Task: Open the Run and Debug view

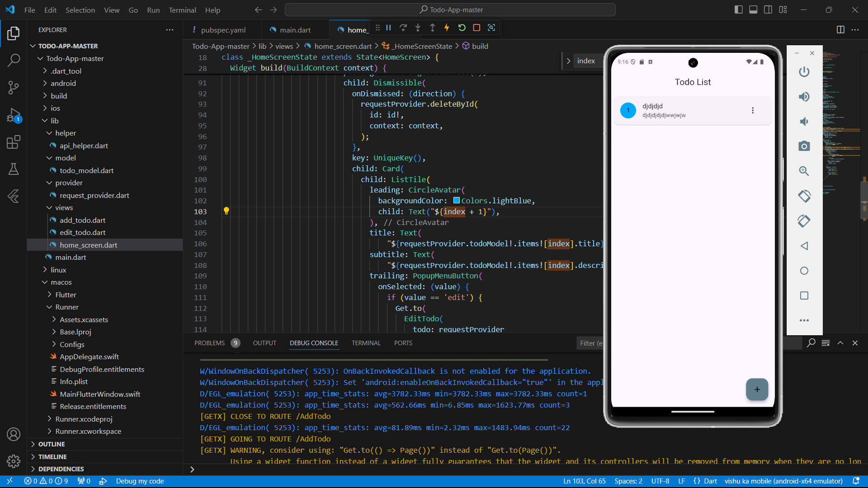Action: click(x=14, y=115)
